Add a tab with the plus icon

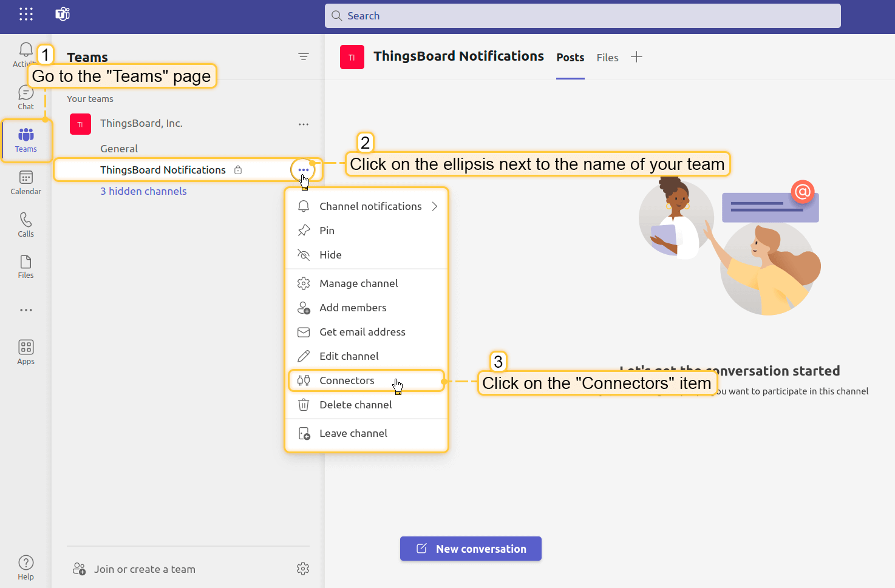(x=636, y=57)
